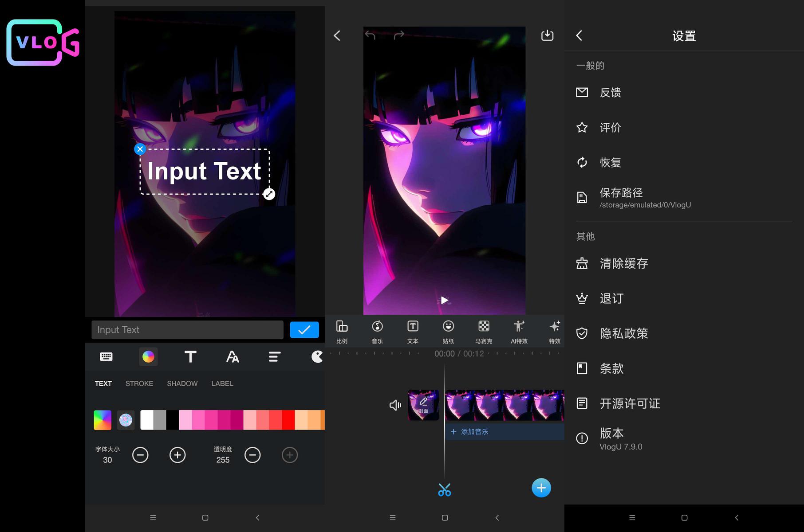Click the VLOG app logo
Image resolution: width=804 pixels, height=532 pixels.
point(43,43)
